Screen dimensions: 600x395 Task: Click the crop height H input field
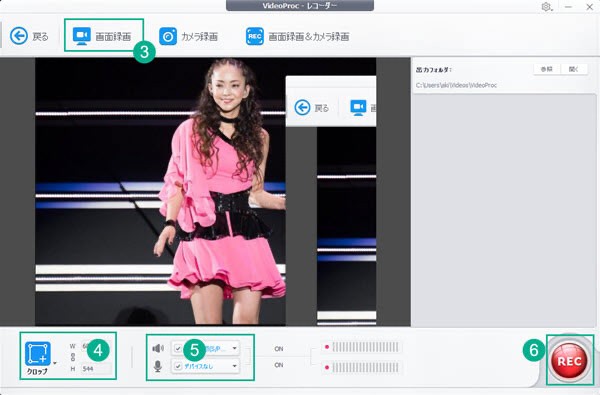tap(96, 369)
